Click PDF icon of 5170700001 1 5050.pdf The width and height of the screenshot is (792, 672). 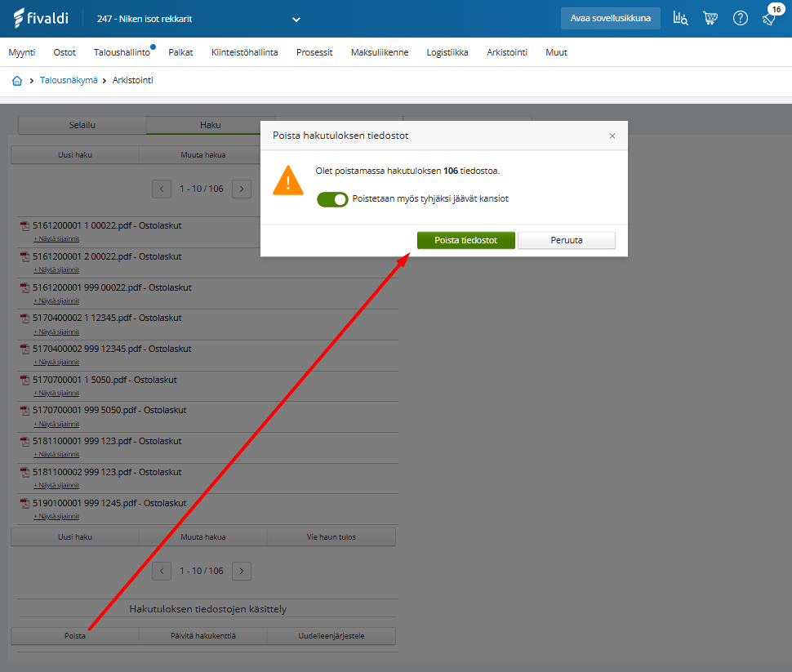(24, 380)
